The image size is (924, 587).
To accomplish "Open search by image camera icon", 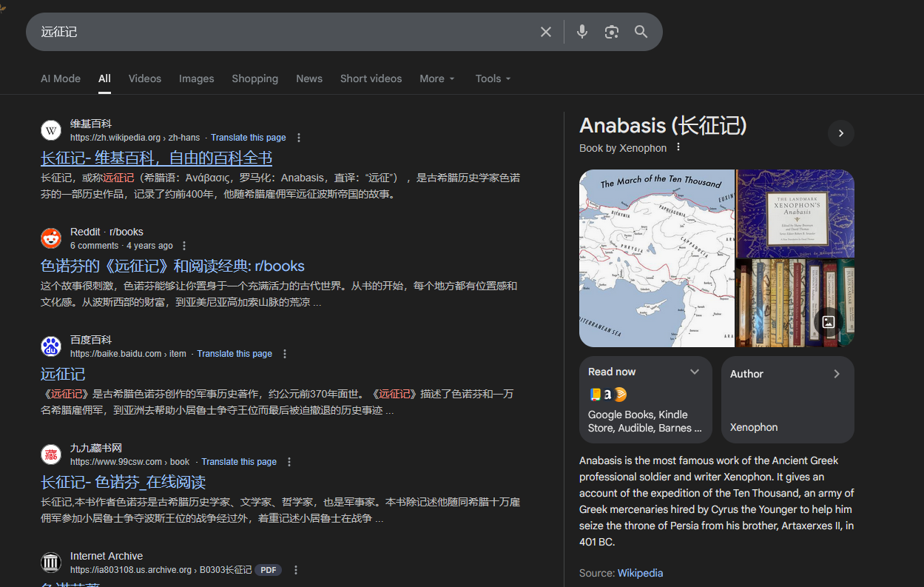I will (x=611, y=32).
